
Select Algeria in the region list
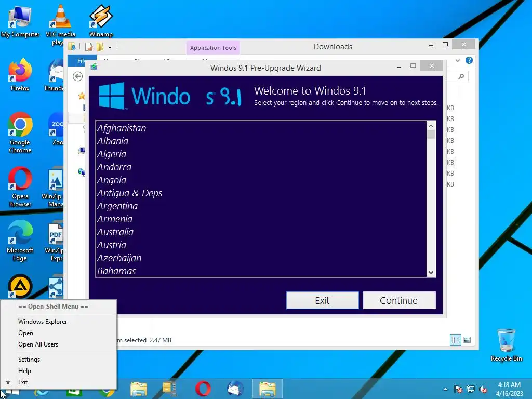(261, 154)
